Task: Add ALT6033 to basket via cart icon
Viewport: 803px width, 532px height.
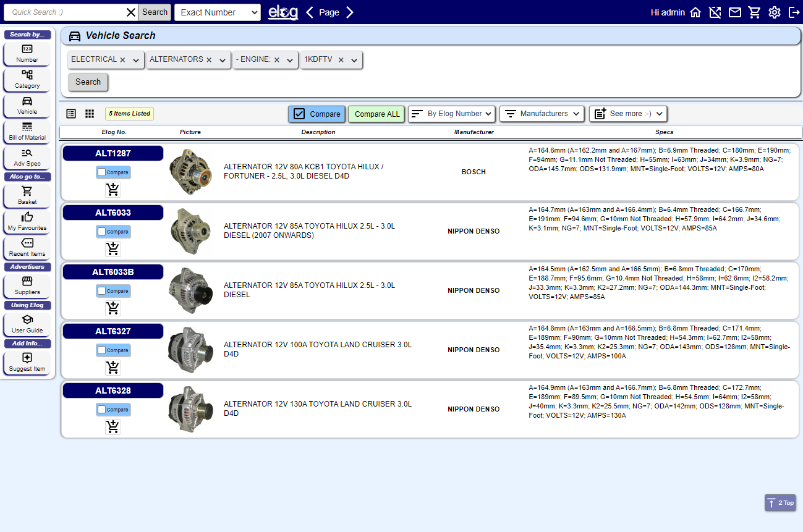Action: [113, 249]
